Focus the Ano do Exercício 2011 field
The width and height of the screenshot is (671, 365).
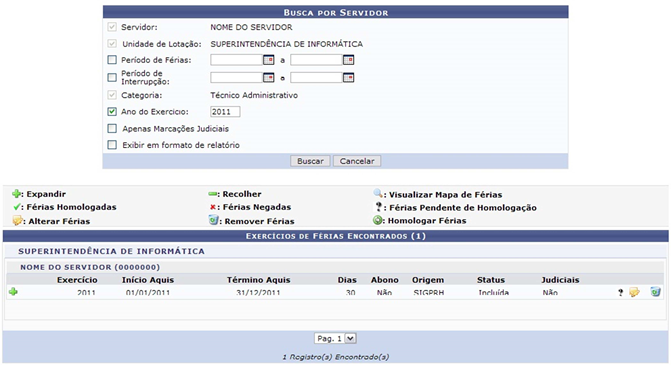[x=225, y=112]
